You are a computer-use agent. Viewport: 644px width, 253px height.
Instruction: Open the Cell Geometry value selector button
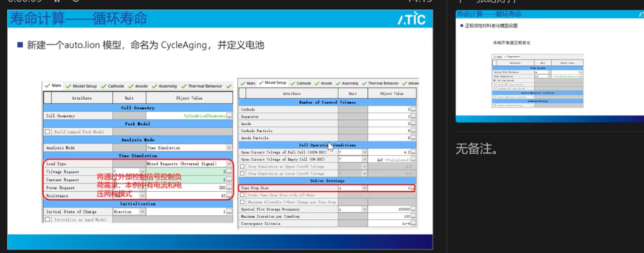(229, 116)
